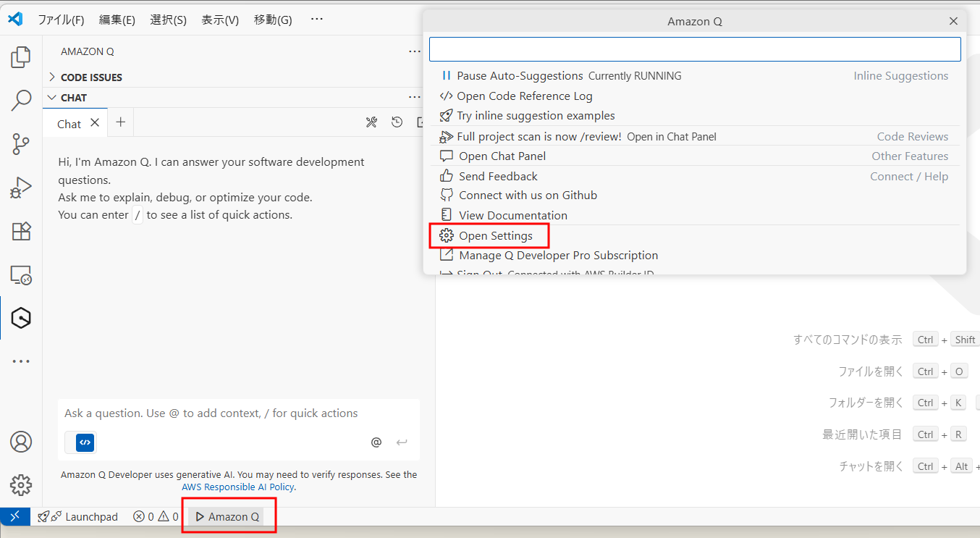This screenshot has height=538, width=980.
Task: Show hidden menus via title bar ellipsis
Action: (x=317, y=19)
